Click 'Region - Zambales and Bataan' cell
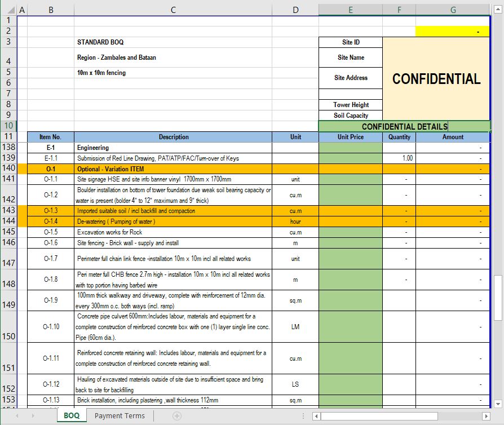Viewport: 504px width, 425px height. [173, 57]
